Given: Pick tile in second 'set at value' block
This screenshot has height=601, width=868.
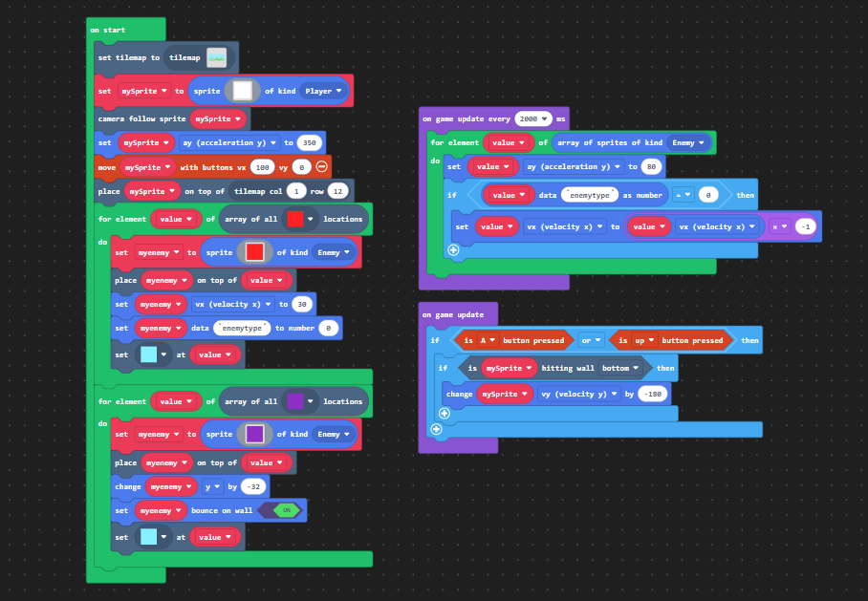Looking at the screenshot, I should click(153, 537).
